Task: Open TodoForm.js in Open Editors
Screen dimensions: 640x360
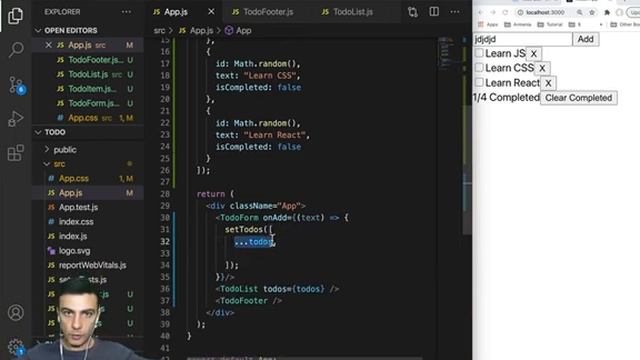Action: [93, 103]
